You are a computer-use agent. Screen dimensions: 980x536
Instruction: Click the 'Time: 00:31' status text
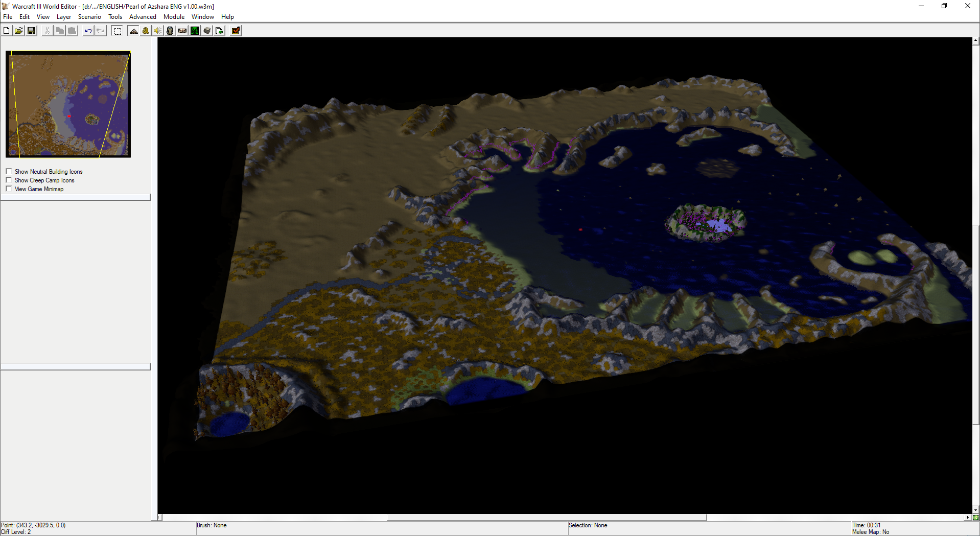(867, 525)
